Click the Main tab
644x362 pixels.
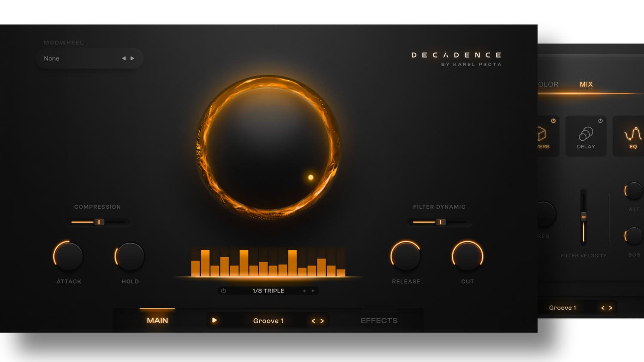coord(158,320)
